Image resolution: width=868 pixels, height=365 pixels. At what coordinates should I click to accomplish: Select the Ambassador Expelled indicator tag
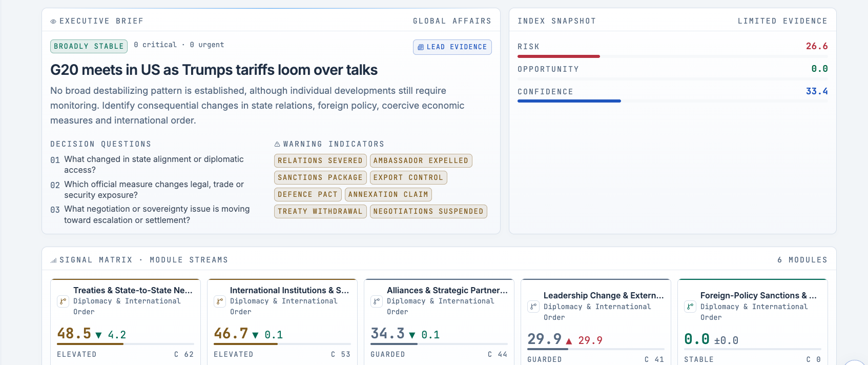pos(421,161)
